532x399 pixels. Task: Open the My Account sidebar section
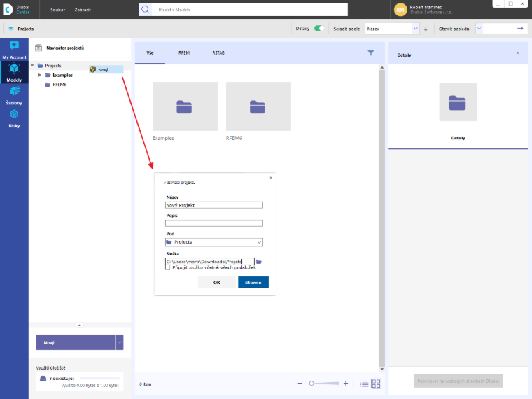(14, 50)
